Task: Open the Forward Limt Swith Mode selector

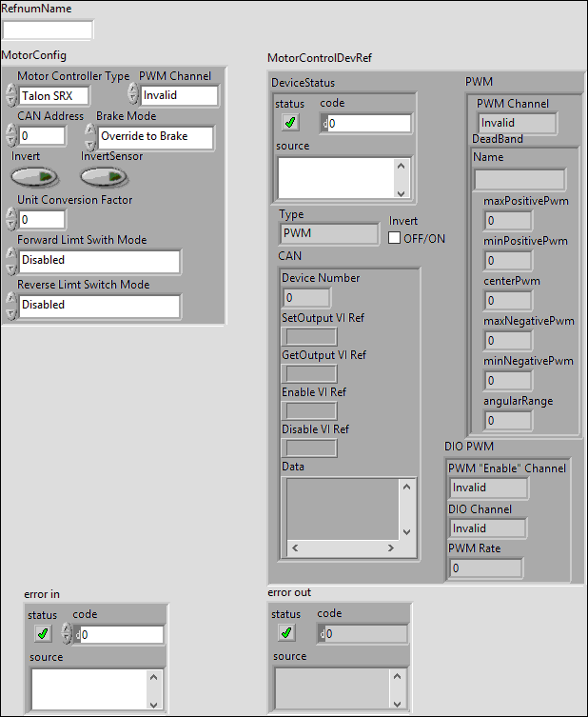Action: pyautogui.click(x=100, y=261)
